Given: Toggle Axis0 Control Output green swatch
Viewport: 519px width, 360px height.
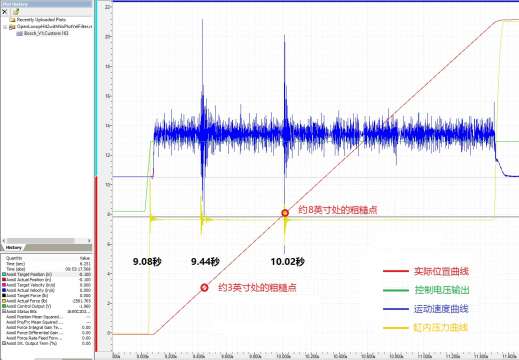Looking at the screenshot, I should tap(4, 306).
